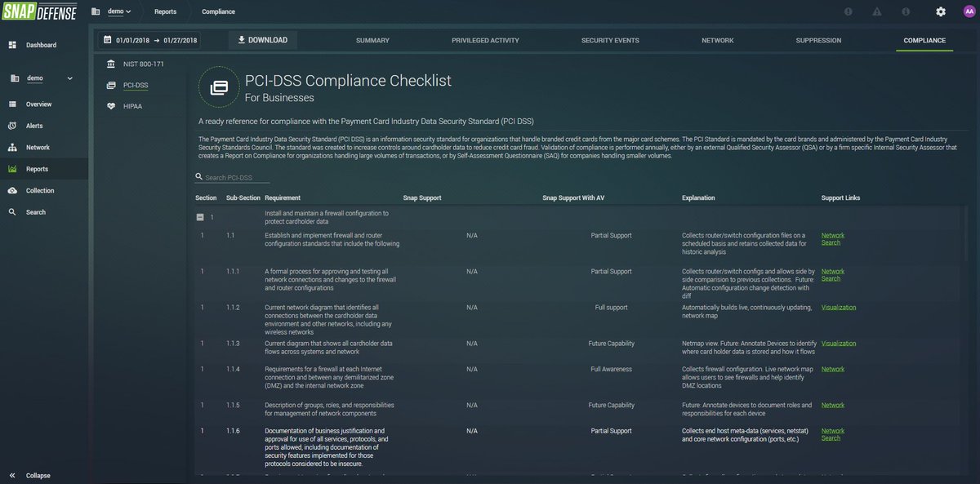Image resolution: width=980 pixels, height=484 pixels.
Task: Open the Network link in row 1.1
Action: coord(833,235)
